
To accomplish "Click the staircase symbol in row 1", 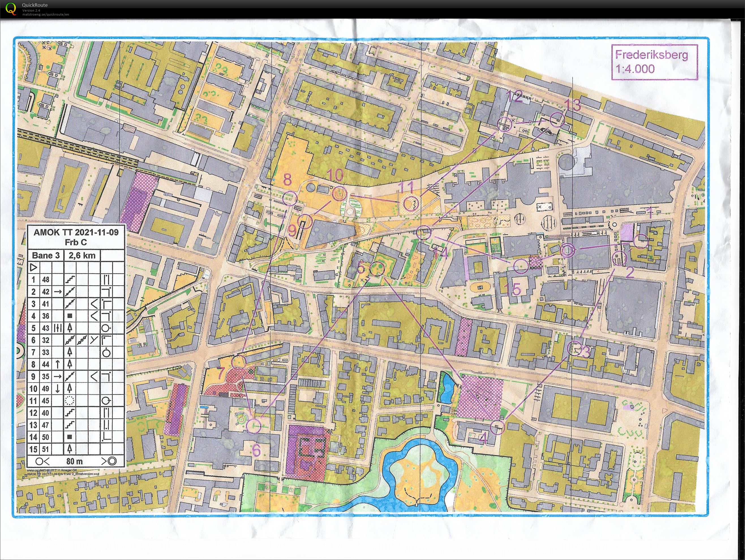I will pyautogui.click(x=70, y=280).
